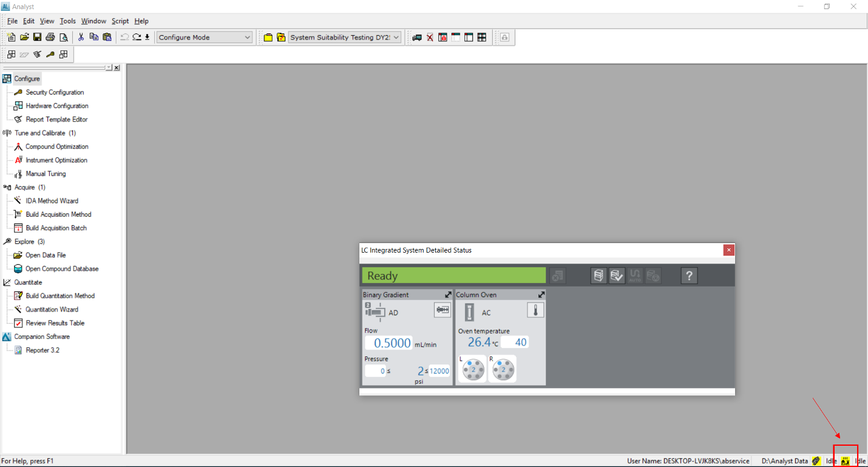Toggle the purge button in Binary Gradient panel
The width and height of the screenshot is (868, 467).
(x=442, y=310)
